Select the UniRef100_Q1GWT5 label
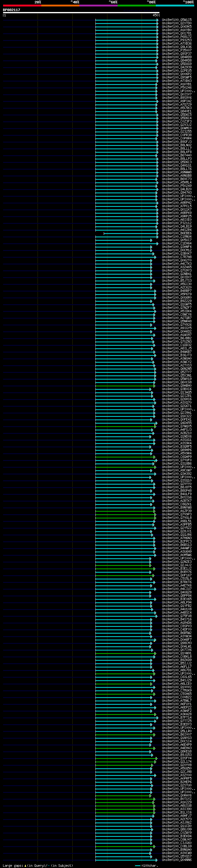Image resolution: width=197 pixels, height=868 pixels. (177, 304)
